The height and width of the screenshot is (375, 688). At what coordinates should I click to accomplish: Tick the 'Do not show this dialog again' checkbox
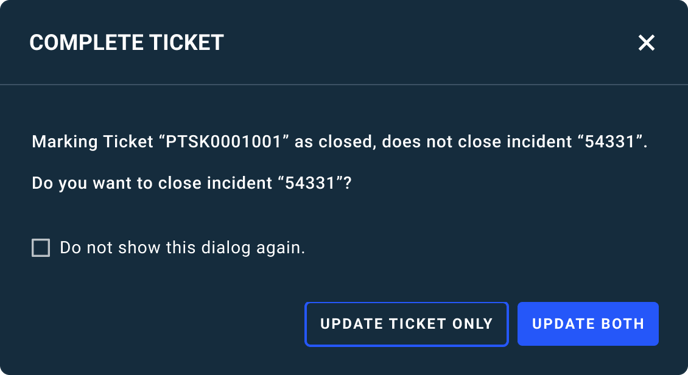(41, 248)
